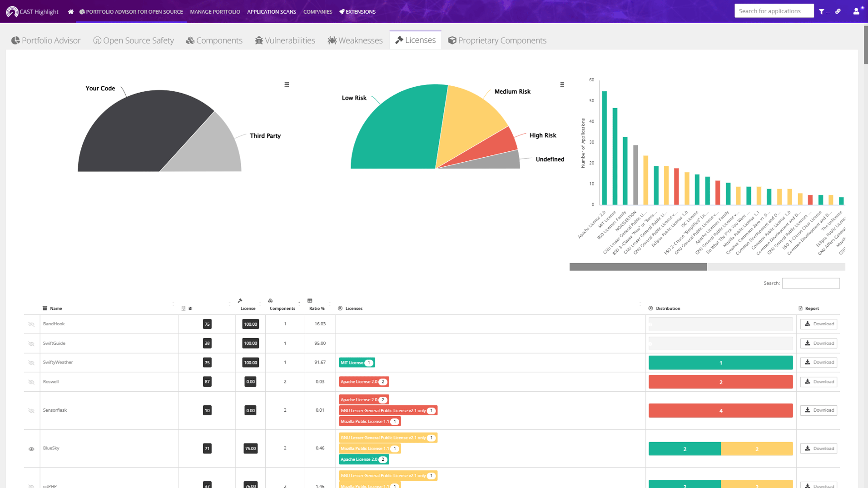868x488 pixels.
Task: Download report for SwiftyWeather
Action: (x=818, y=362)
